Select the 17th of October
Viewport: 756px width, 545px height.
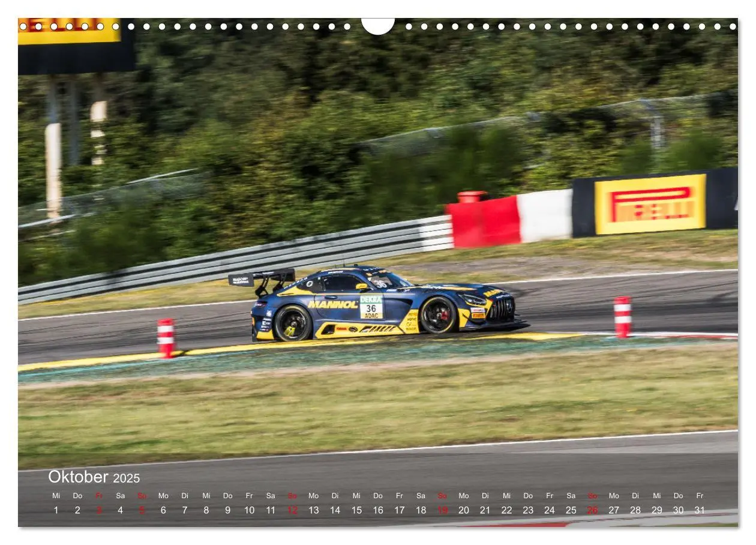pyautogui.click(x=400, y=510)
